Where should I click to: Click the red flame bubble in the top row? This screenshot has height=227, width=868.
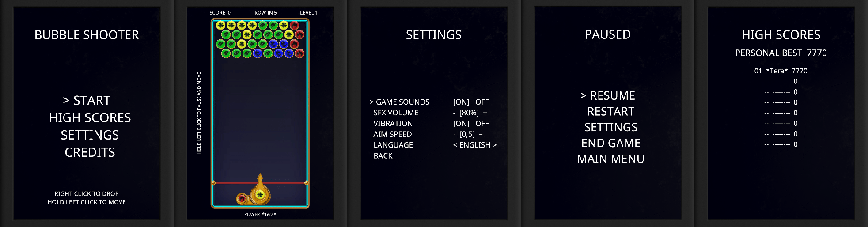[x=294, y=25]
